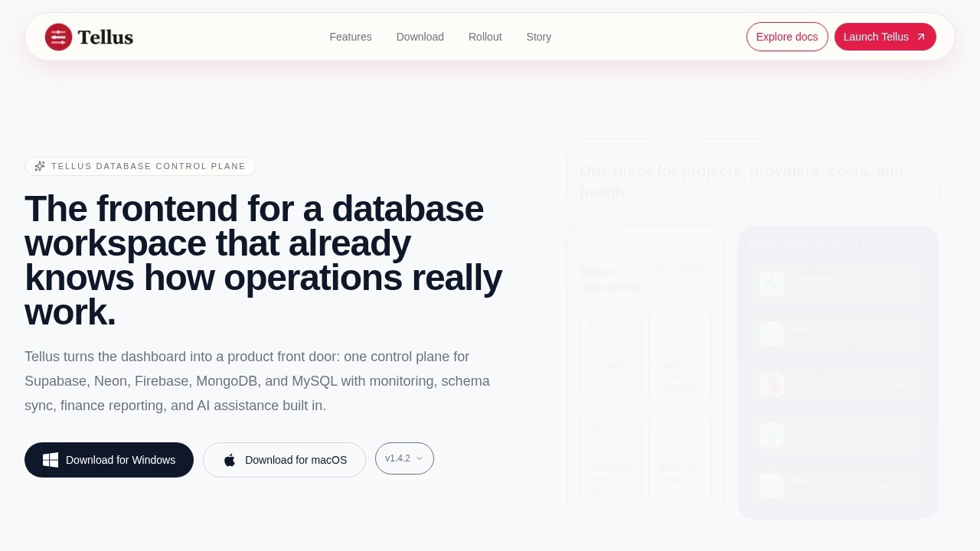Click the Provider Activity heading
This screenshot has width=980, height=551.
pos(811,244)
